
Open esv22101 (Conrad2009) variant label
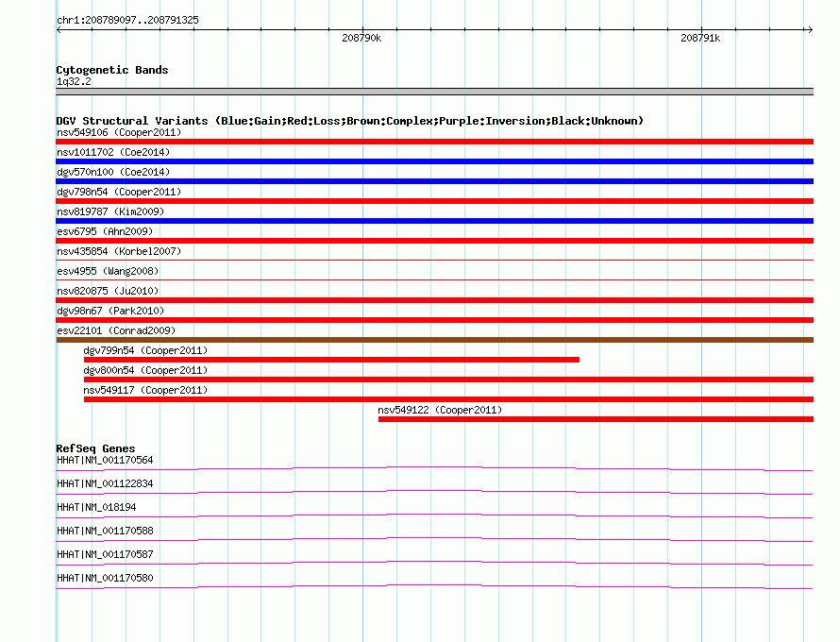coord(116,330)
